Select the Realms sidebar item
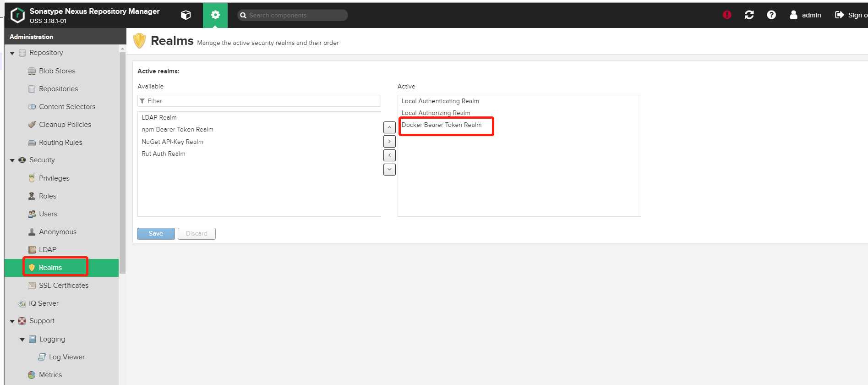Image resolution: width=868 pixels, height=385 pixels. pos(61,268)
